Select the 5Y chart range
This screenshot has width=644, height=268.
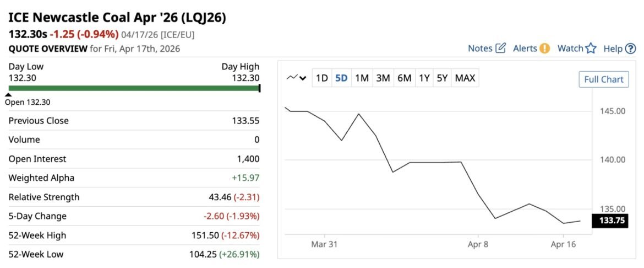[x=442, y=78]
